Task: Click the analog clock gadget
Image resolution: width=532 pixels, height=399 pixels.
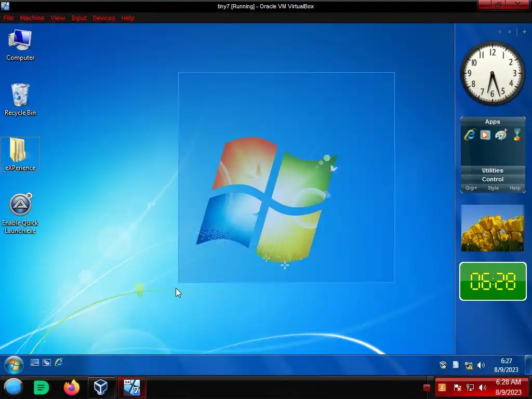Action: 492,73
